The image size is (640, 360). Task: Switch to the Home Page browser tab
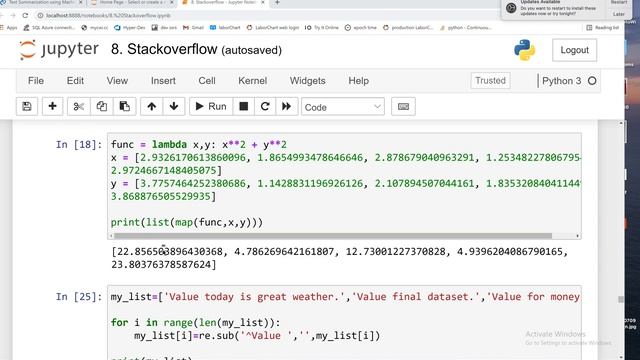pos(131,2)
